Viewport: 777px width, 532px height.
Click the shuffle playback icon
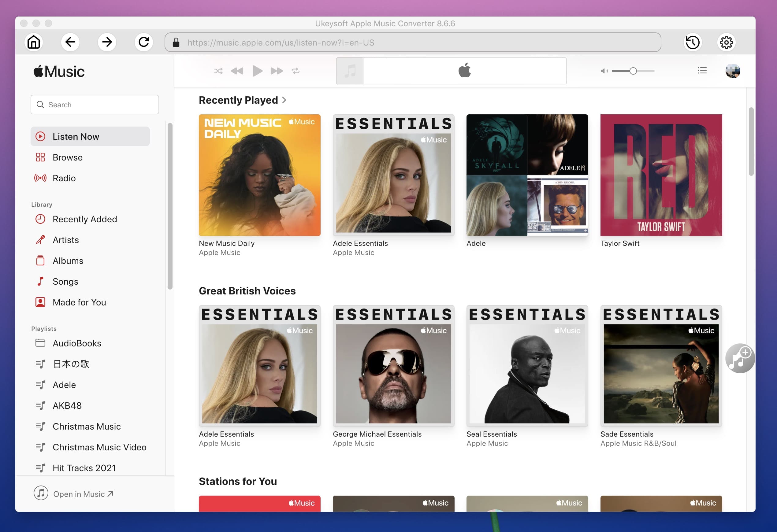pyautogui.click(x=218, y=71)
